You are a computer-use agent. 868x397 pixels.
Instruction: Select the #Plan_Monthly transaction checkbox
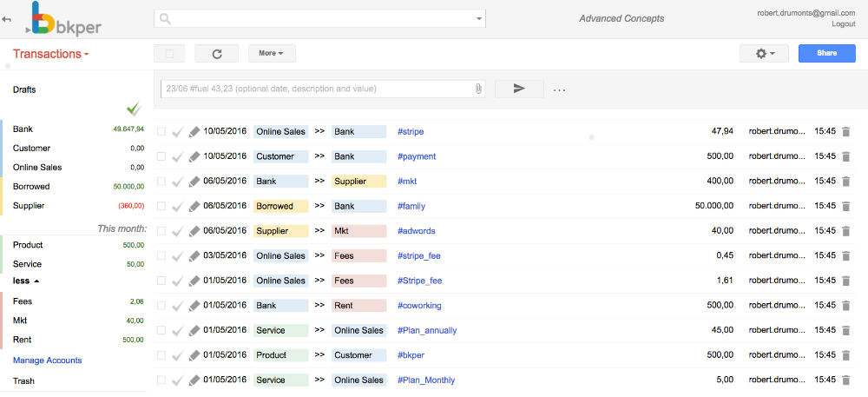[x=161, y=380]
